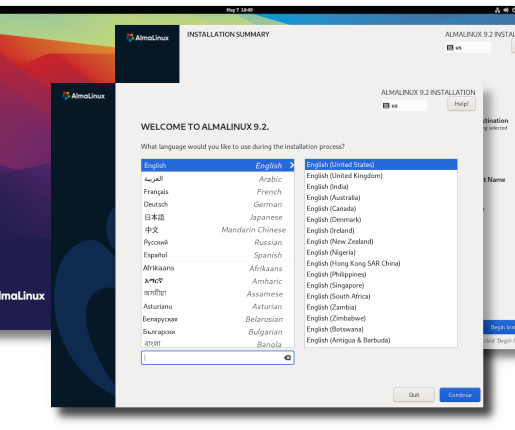Open the volume icon in top bar
Screen dimensions: 515x430
click(x=506, y=10)
